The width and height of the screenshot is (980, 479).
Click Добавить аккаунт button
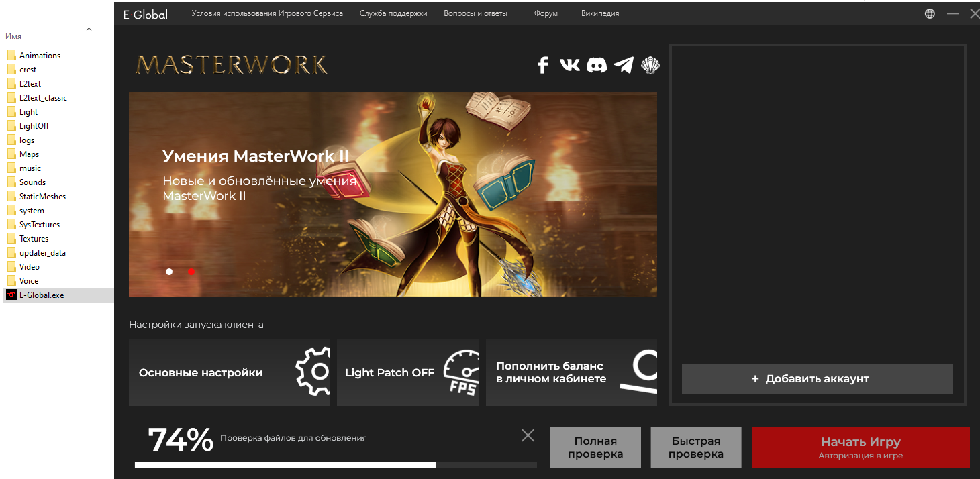pos(818,378)
